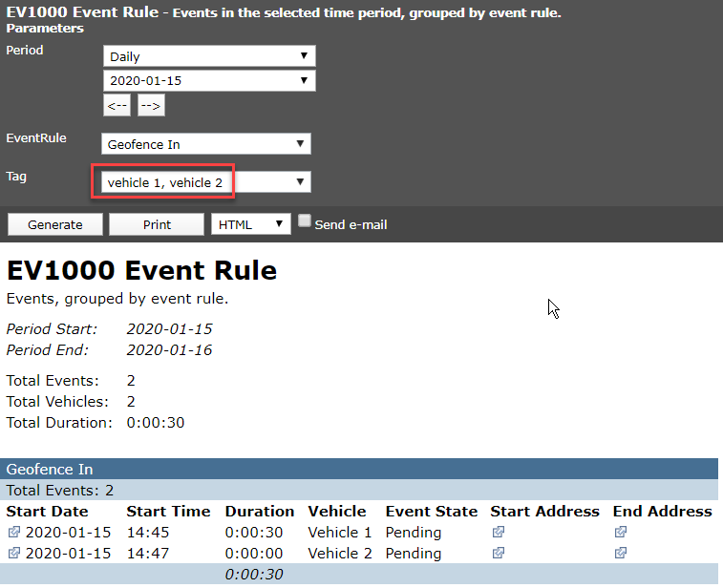Select the Duration column header

(260, 511)
